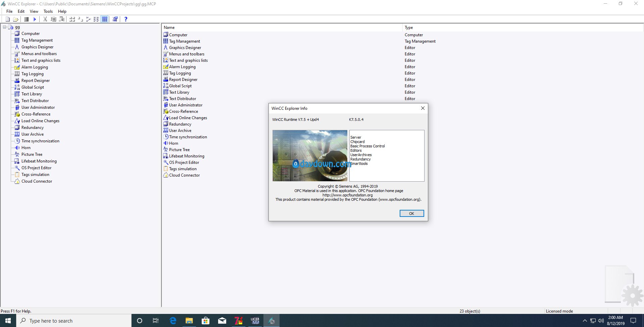Select gg project root in tree
This screenshot has height=327, width=644.
tap(17, 27)
